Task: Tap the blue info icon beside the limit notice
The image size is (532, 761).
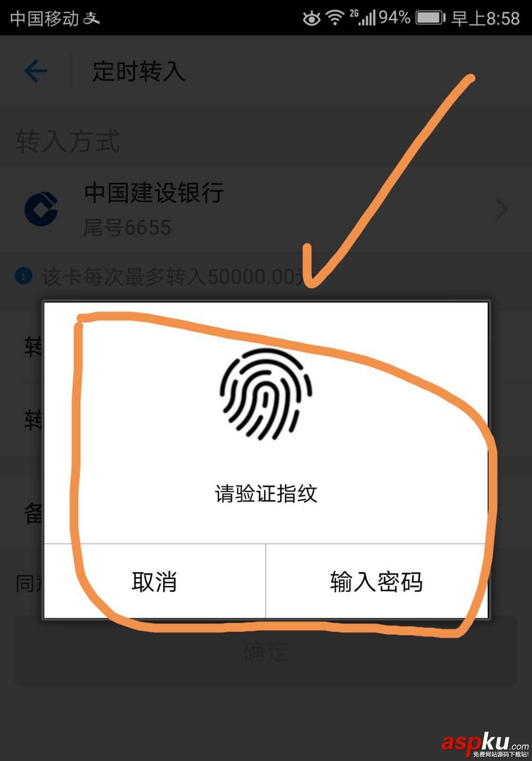Action: click(x=23, y=276)
